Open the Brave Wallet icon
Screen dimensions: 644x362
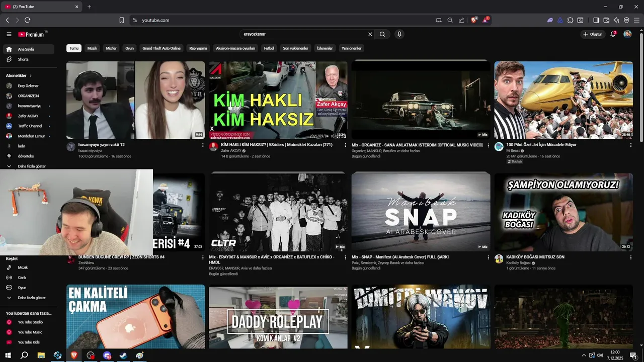coord(606,20)
